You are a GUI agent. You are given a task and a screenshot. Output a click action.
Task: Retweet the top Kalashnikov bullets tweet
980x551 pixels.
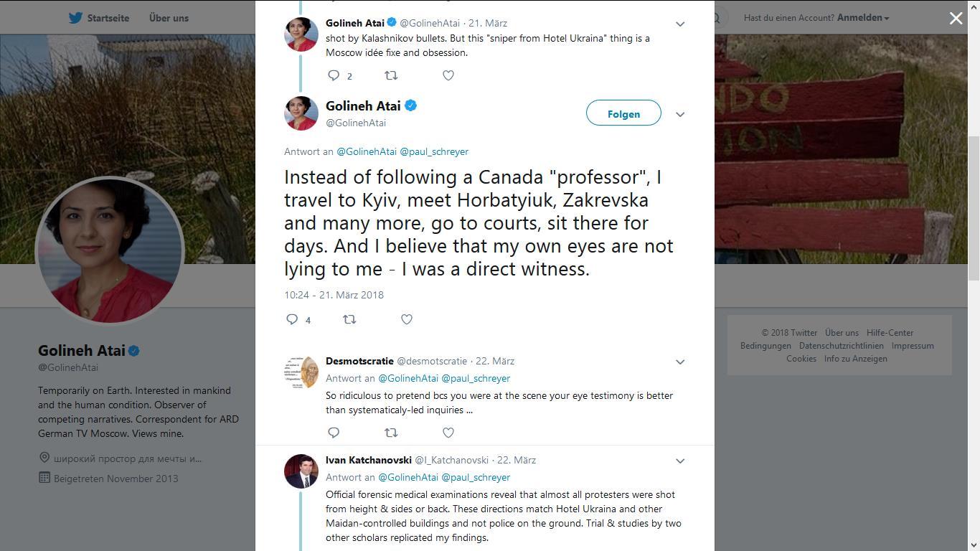[391, 75]
